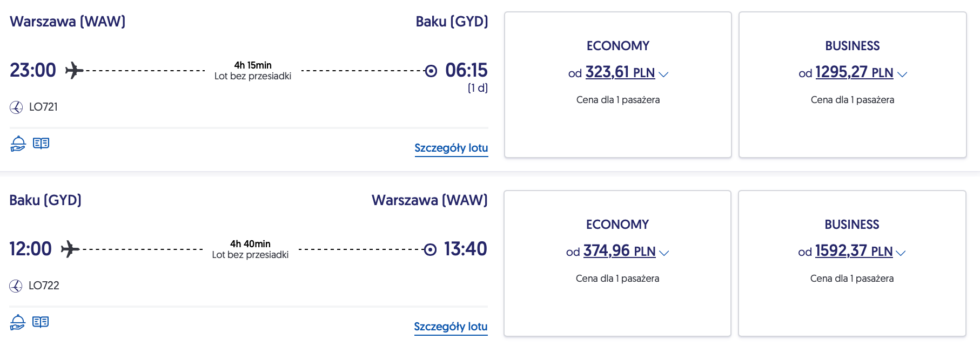
Task: Expand Business fare 1295,27 PLN chevron
Action: pos(902,74)
